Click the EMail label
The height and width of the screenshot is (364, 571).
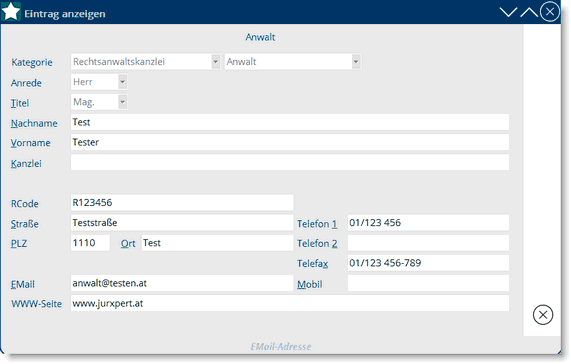(x=23, y=284)
